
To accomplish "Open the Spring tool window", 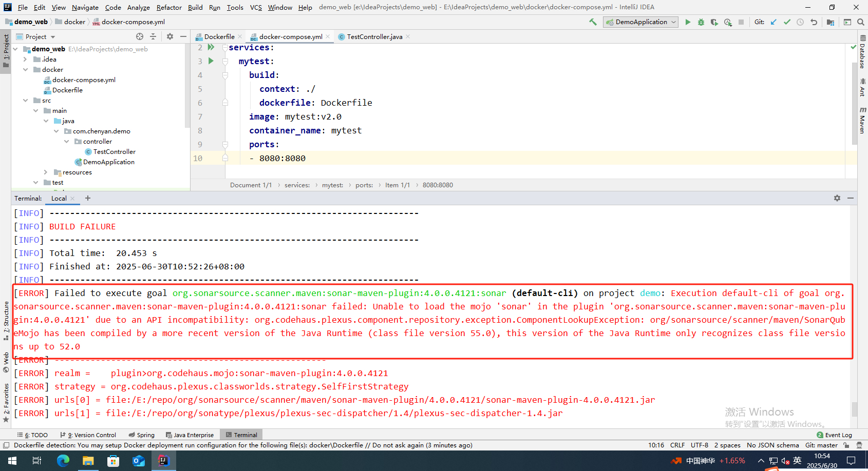I will 141,435.
